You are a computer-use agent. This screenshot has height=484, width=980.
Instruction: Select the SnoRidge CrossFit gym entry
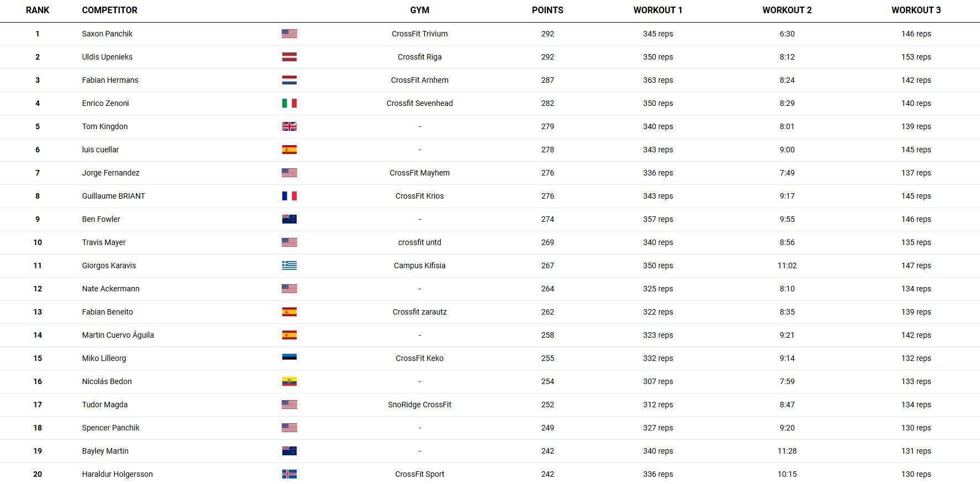[x=420, y=405]
